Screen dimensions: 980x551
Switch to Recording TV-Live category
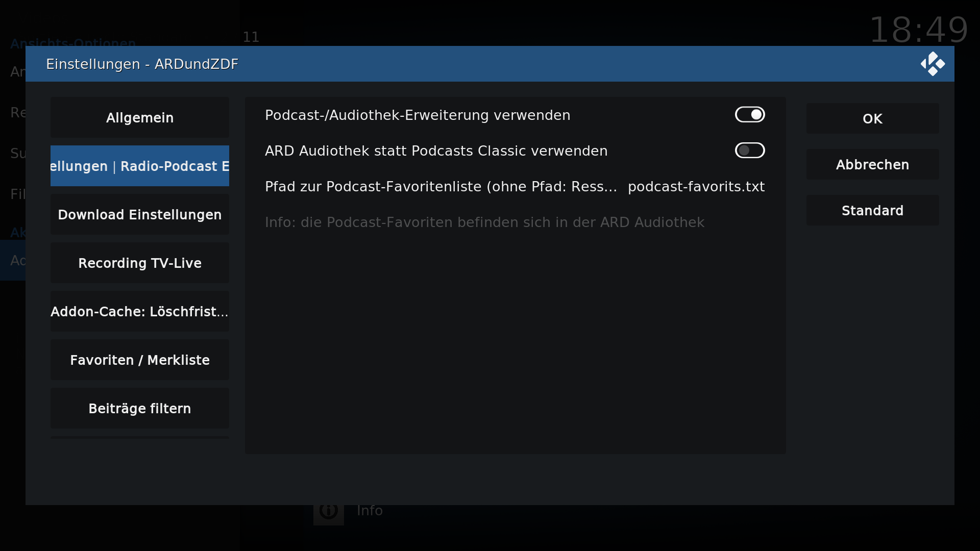tap(140, 263)
